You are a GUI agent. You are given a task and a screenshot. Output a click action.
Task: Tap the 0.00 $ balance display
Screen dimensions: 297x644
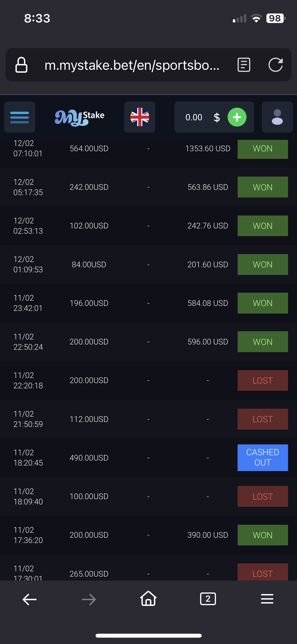click(202, 117)
